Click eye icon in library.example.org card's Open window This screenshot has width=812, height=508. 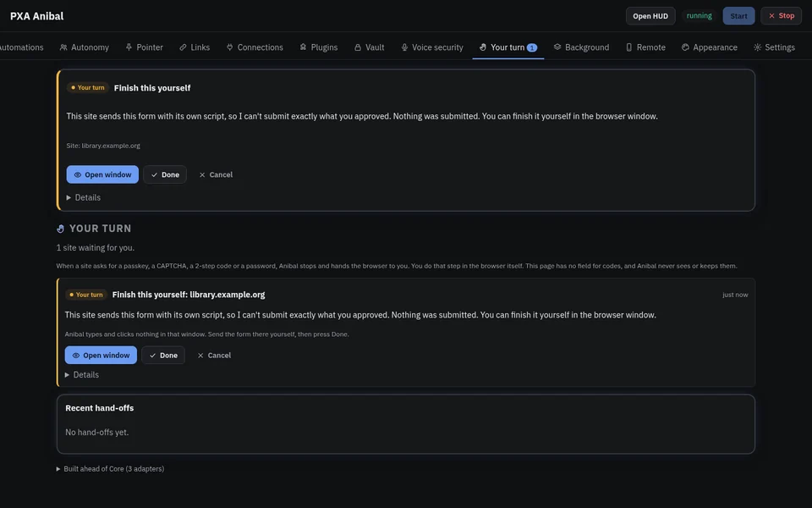pyautogui.click(x=76, y=355)
